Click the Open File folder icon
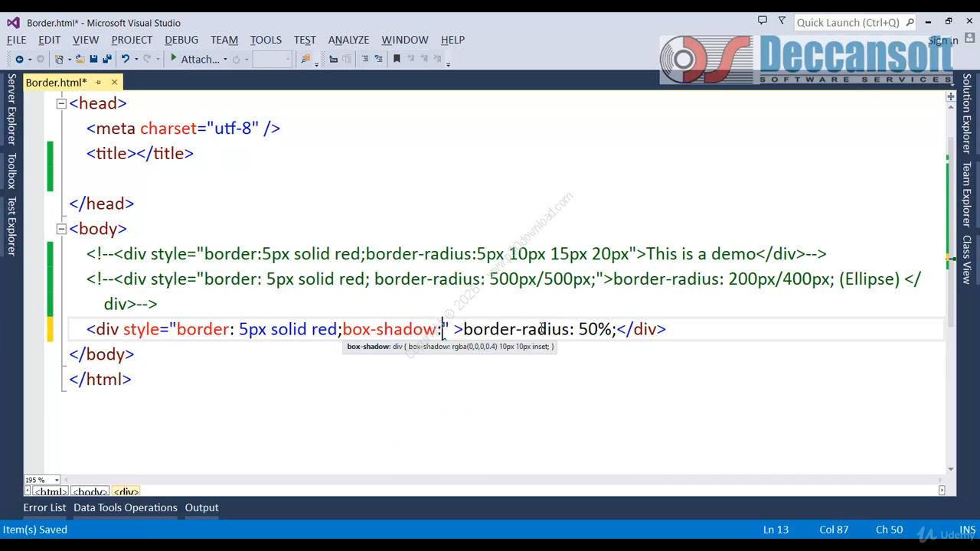This screenshot has height=551, width=980. pyautogui.click(x=80, y=59)
